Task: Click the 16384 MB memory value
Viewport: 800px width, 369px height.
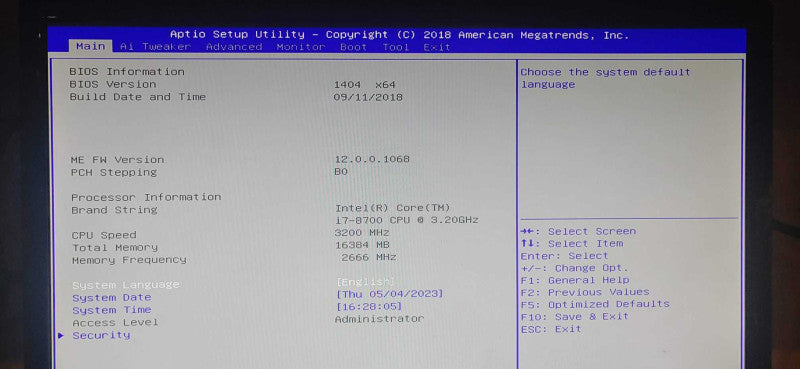Action: [362, 245]
